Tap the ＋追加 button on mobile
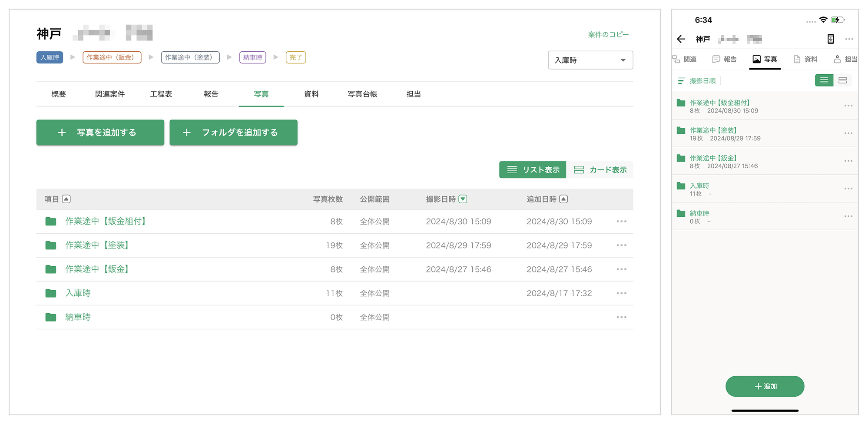This screenshot has width=868, height=424. [765, 386]
